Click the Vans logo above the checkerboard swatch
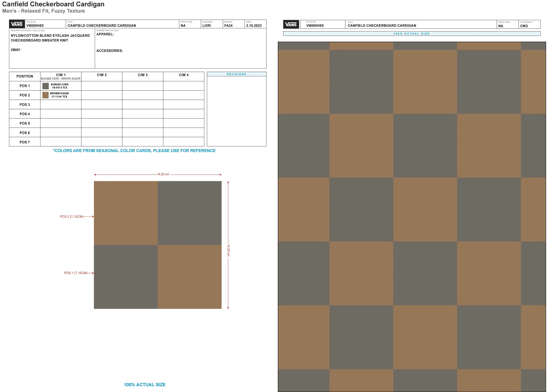This screenshot has width=554, height=392. (x=291, y=24)
